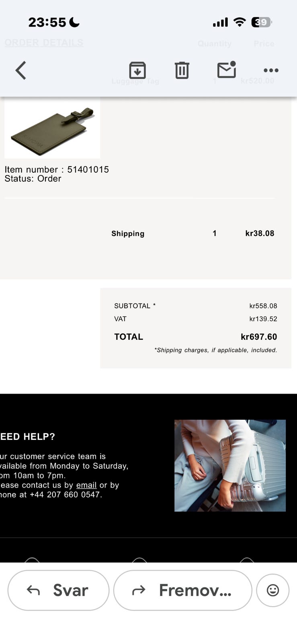
Task: Mark email as unread envelope icon
Action: [226, 70]
